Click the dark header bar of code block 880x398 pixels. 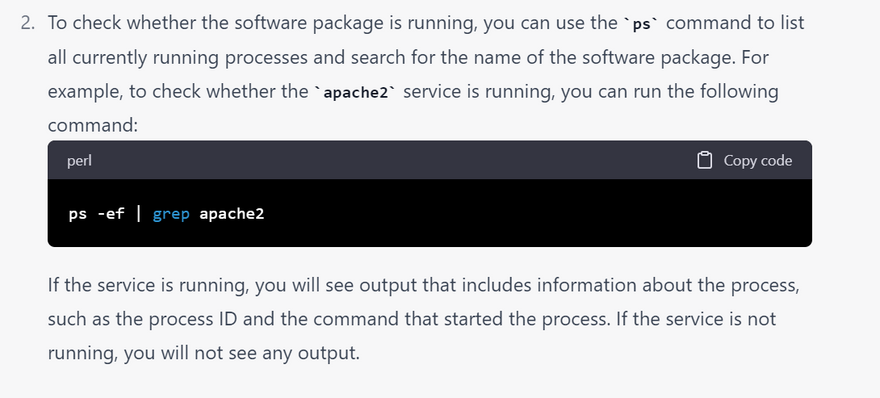(429, 160)
